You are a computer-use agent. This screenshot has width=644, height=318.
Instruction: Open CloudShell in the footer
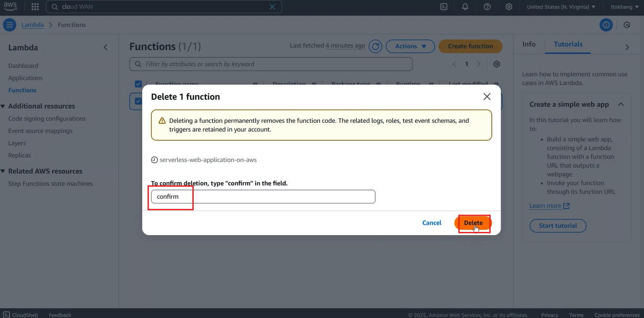(20, 315)
